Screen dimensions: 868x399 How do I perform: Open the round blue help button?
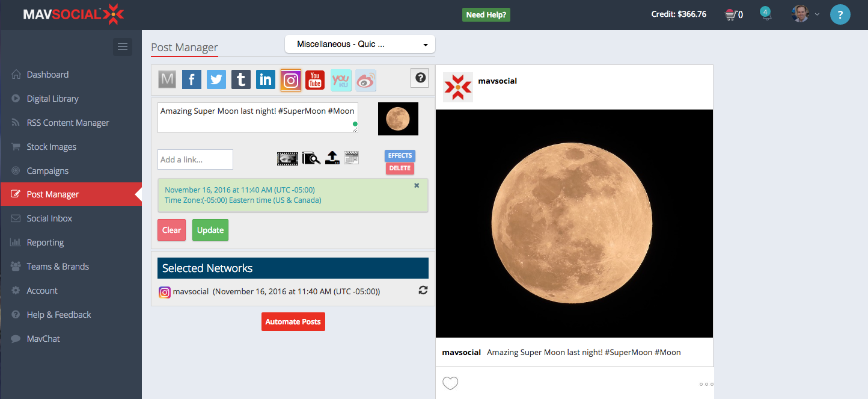[x=840, y=14]
